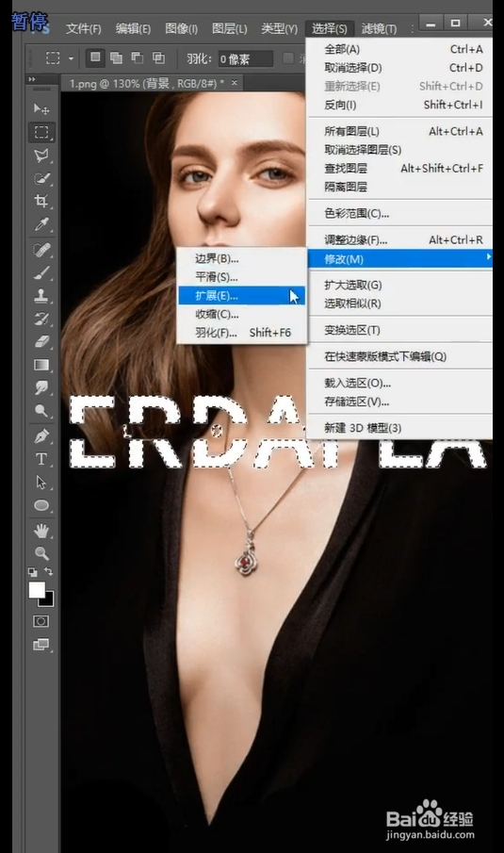The width and height of the screenshot is (504, 853).
Task: Choose 存储选区(V)... menu entry
Action: pos(400,402)
